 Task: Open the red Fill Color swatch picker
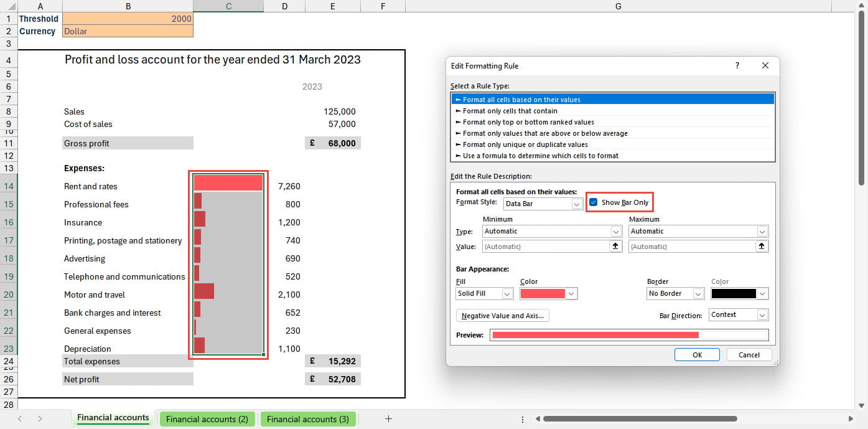548,293
